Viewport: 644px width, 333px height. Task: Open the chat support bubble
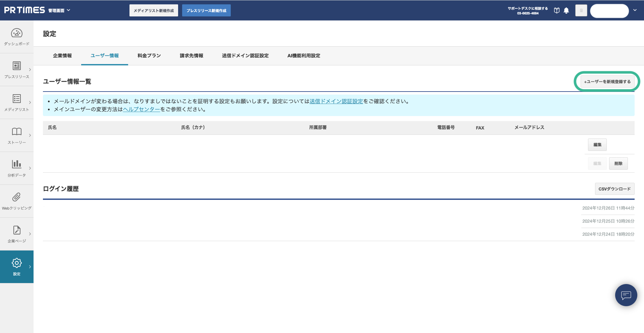626,295
